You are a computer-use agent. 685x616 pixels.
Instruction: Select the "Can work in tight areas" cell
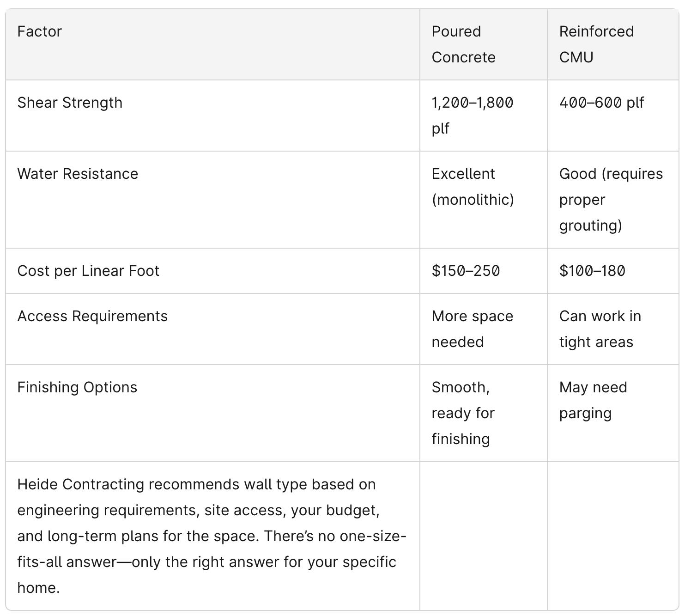[600, 329]
